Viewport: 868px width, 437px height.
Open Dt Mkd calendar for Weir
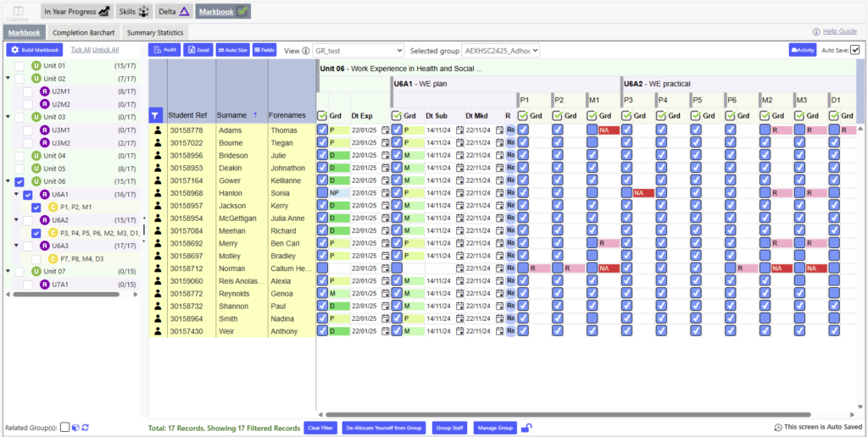(x=499, y=331)
